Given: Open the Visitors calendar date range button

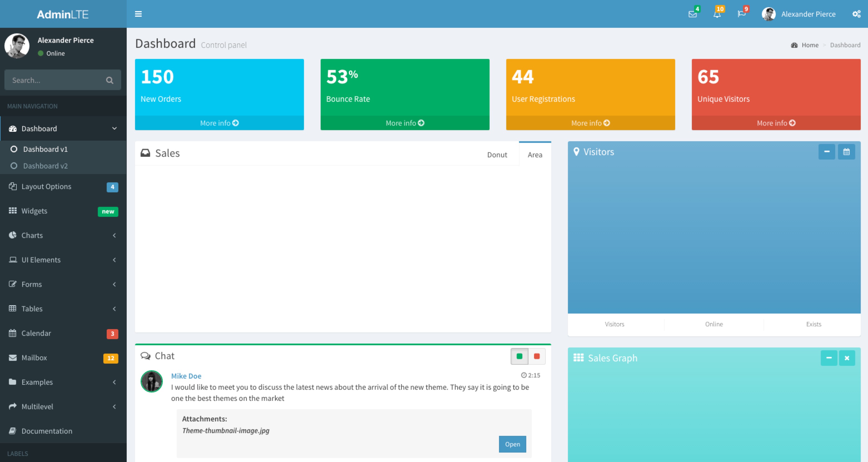Looking at the screenshot, I should click(846, 152).
